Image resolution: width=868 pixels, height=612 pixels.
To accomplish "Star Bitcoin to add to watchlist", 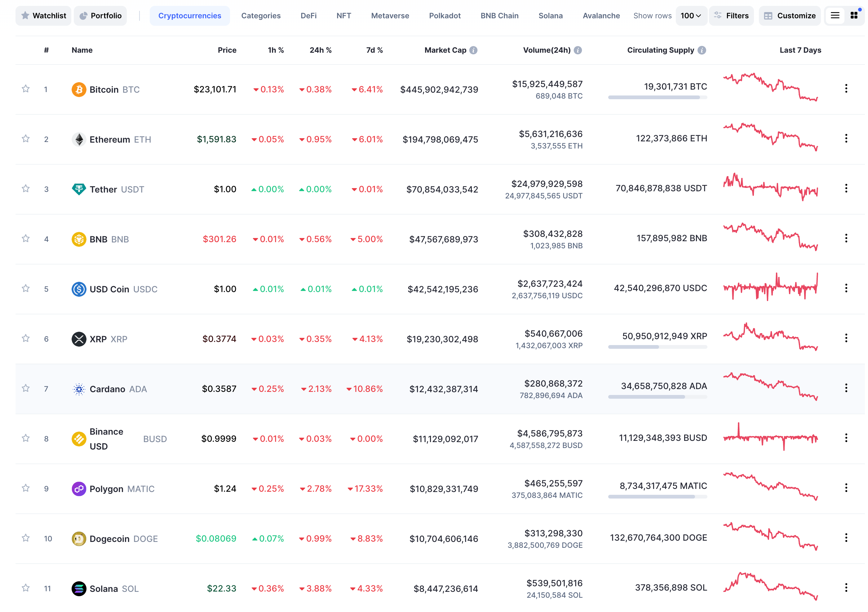I will 26,89.
